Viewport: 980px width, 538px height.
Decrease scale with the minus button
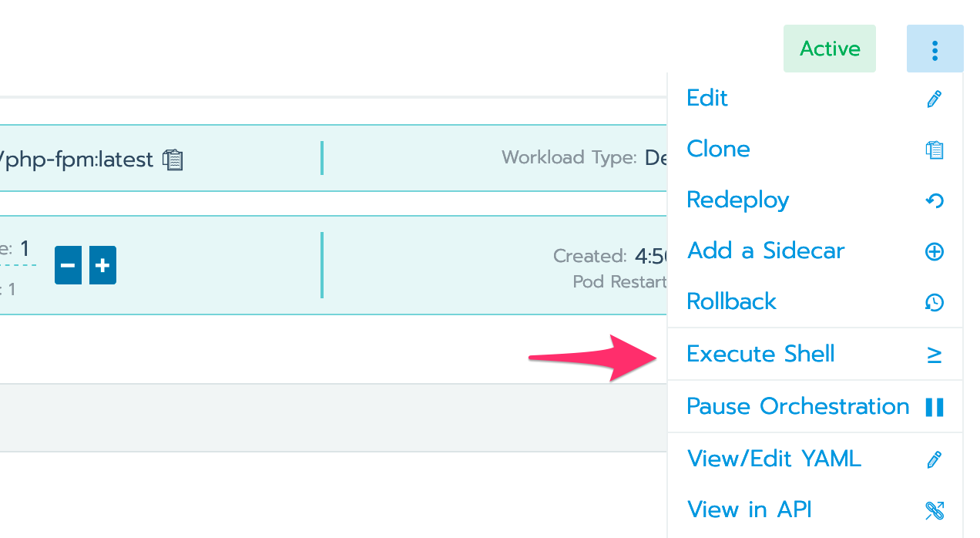(x=68, y=266)
